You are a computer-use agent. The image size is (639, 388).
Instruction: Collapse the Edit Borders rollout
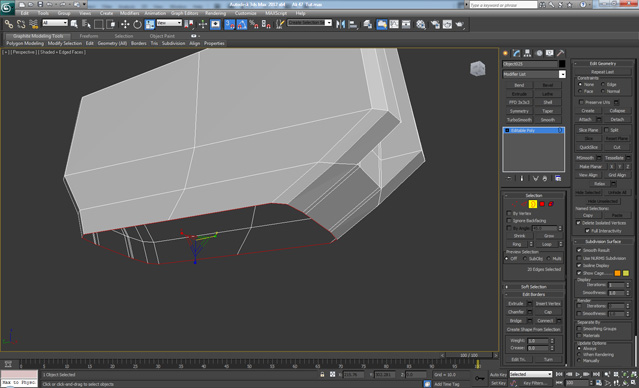tap(534, 294)
